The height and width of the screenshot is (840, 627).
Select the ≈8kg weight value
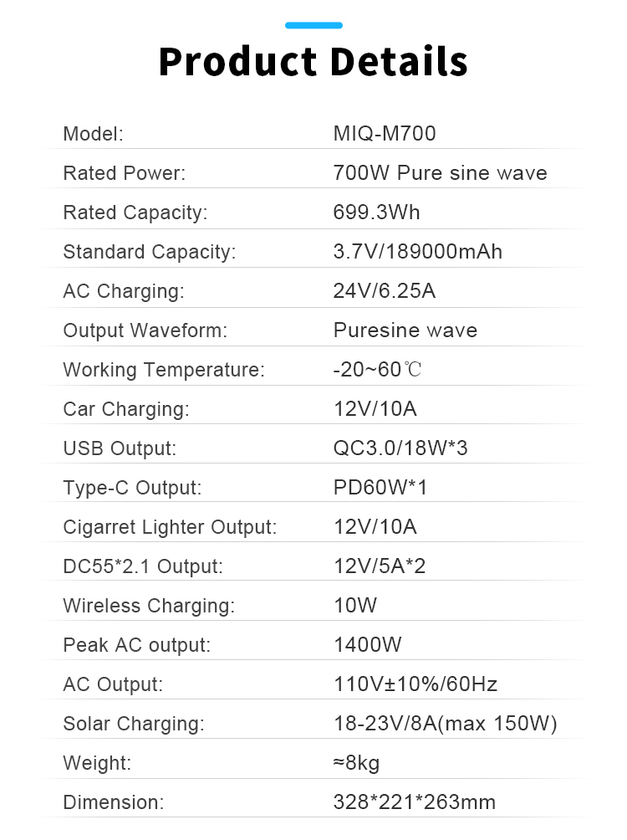[356, 763]
